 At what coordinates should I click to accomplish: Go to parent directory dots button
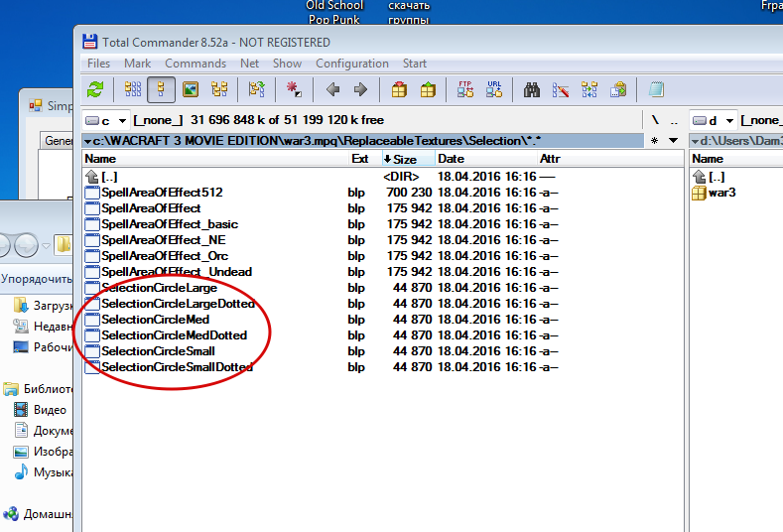(x=674, y=120)
